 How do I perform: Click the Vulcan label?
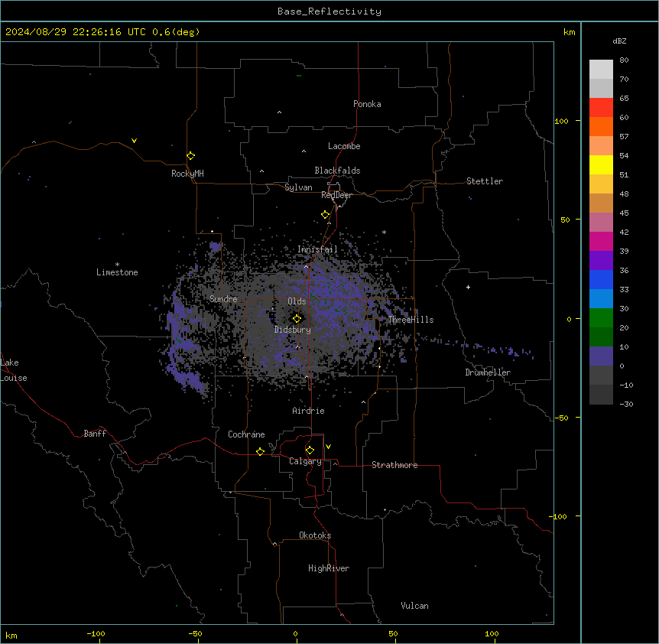point(414,606)
